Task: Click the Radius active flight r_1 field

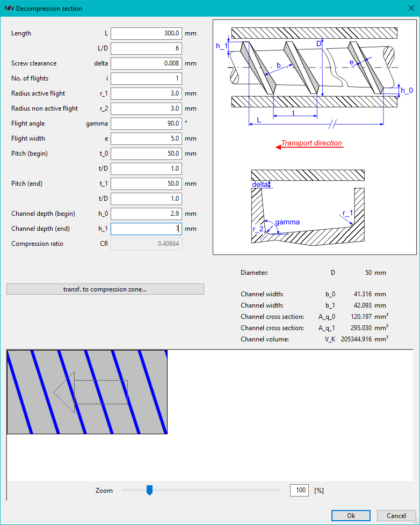Action: [x=147, y=94]
